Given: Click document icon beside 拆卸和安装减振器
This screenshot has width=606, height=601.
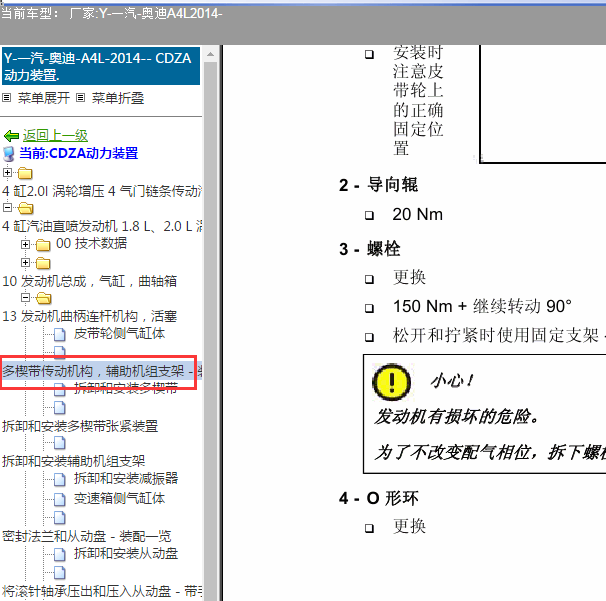Looking at the screenshot, I should point(60,480).
